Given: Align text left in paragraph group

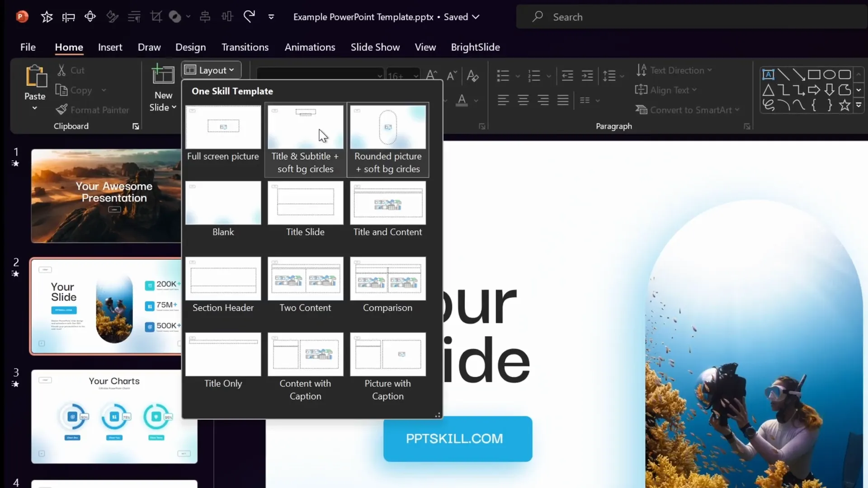Looking at the screenshot, I should [x=503, y=100].
